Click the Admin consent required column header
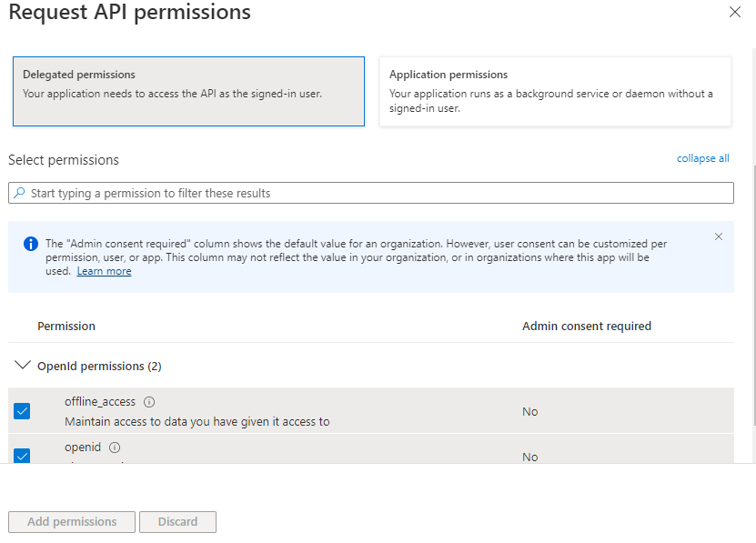 point(586,326)
